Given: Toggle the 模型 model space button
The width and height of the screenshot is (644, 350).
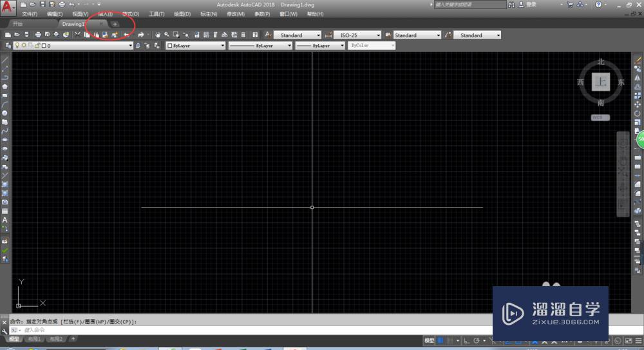Looking at the screenshot, I should pyautogui.click(x=430, y=340).
